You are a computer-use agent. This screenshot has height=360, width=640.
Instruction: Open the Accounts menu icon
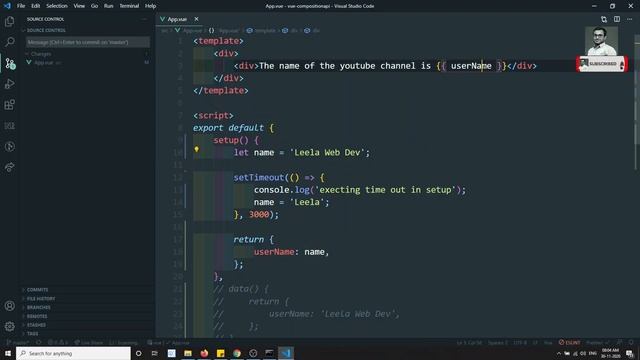pyautogui.click(x=9, y=306)
